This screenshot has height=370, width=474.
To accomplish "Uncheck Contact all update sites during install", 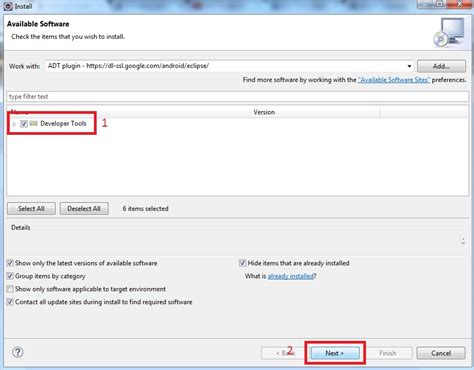I will 10,302.
